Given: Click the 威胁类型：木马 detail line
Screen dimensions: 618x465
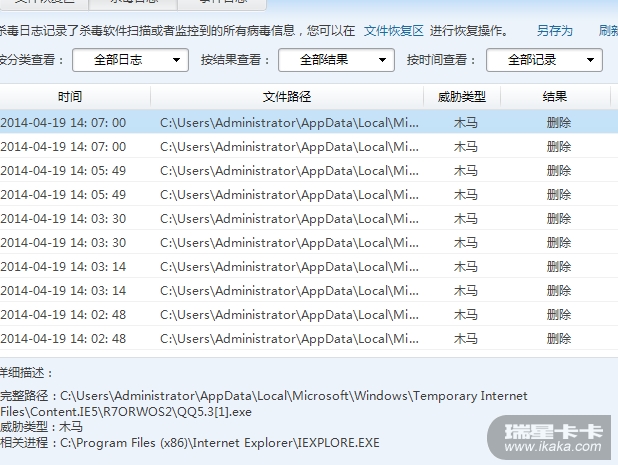Looking at the screenshot, I should coord(41,427).
